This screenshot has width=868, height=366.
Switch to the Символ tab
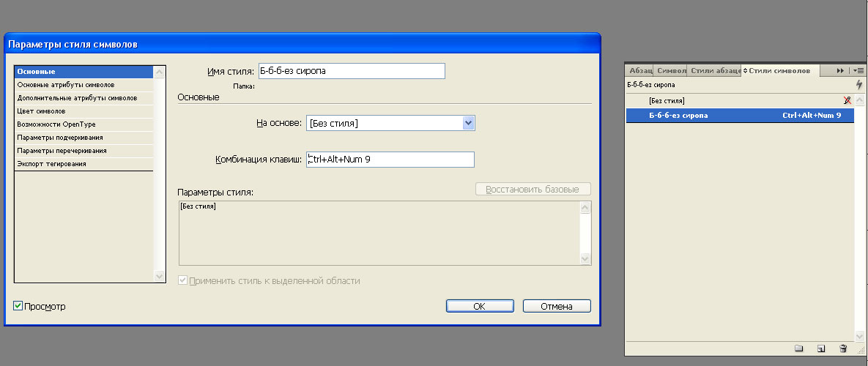tap(671, 71)
